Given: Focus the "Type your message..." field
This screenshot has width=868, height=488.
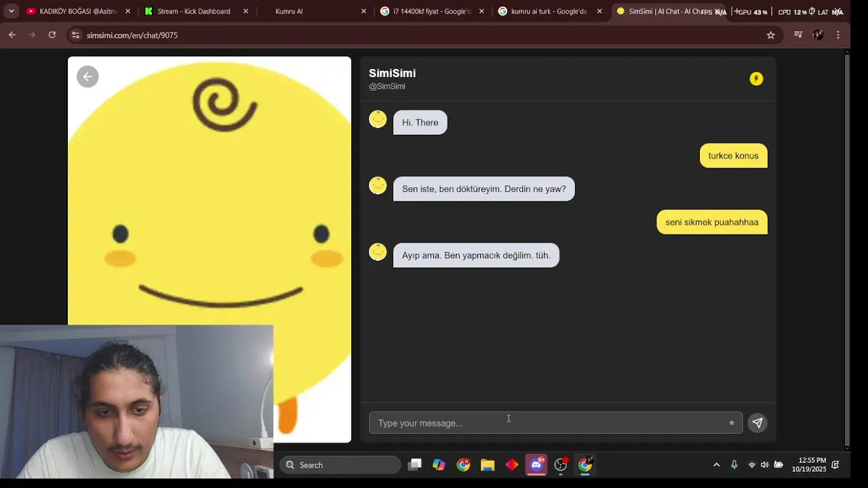Looking at the screenshot, I should (555, 423).
